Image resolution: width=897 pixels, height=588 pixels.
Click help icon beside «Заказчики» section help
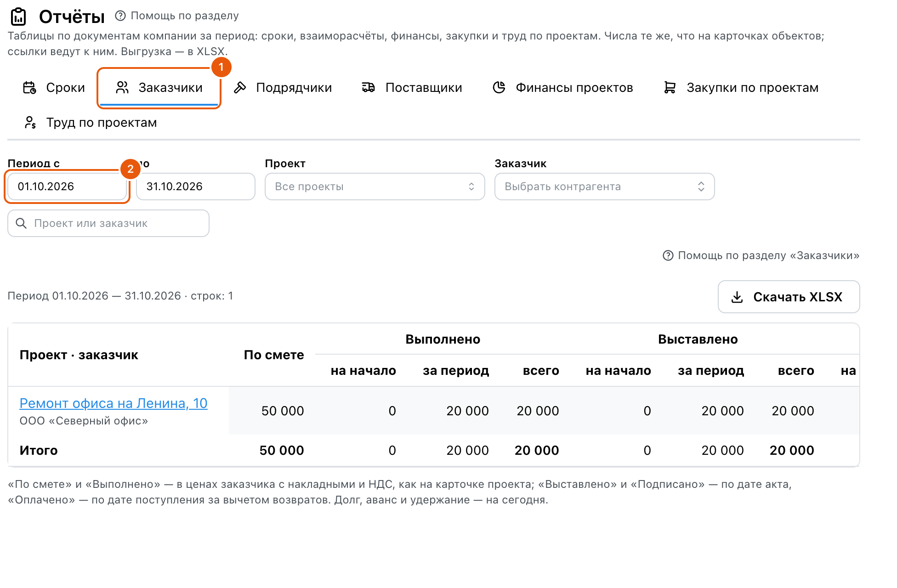[668, 255]
